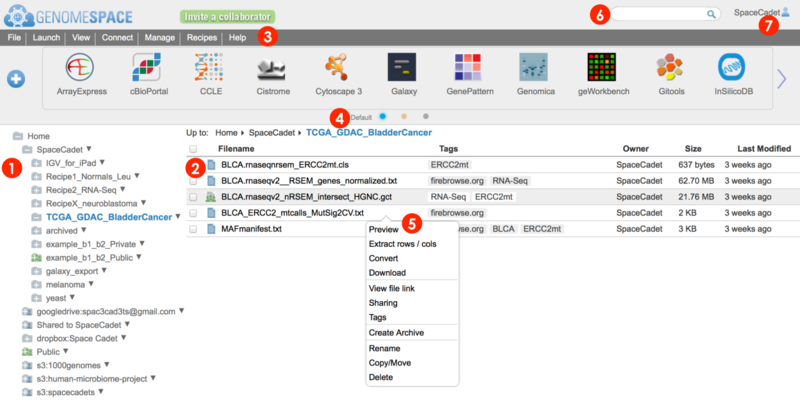Sort by the Last Modified column header
This screenshot has height=400, width=800.
point(764,149)
